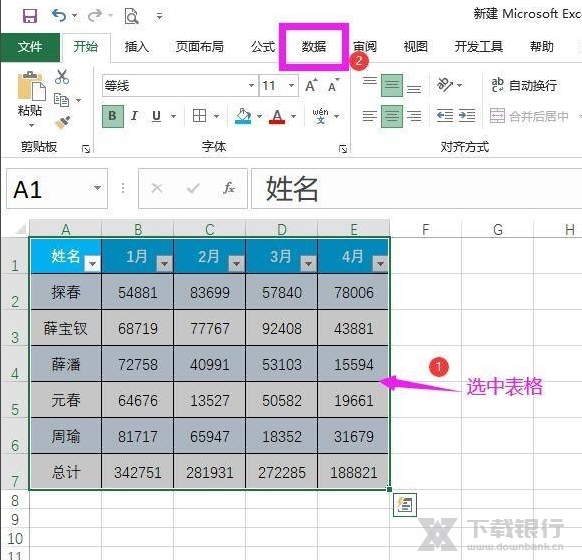Screen dimensions: 582x560
Task: Click the Cut scissors icon
Action: click(x=62, y=77)
